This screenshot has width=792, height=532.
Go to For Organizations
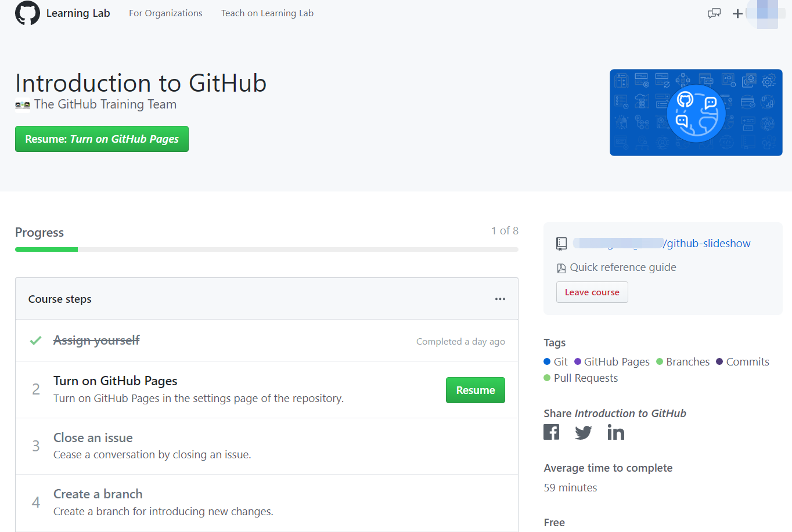click(165, 13)
